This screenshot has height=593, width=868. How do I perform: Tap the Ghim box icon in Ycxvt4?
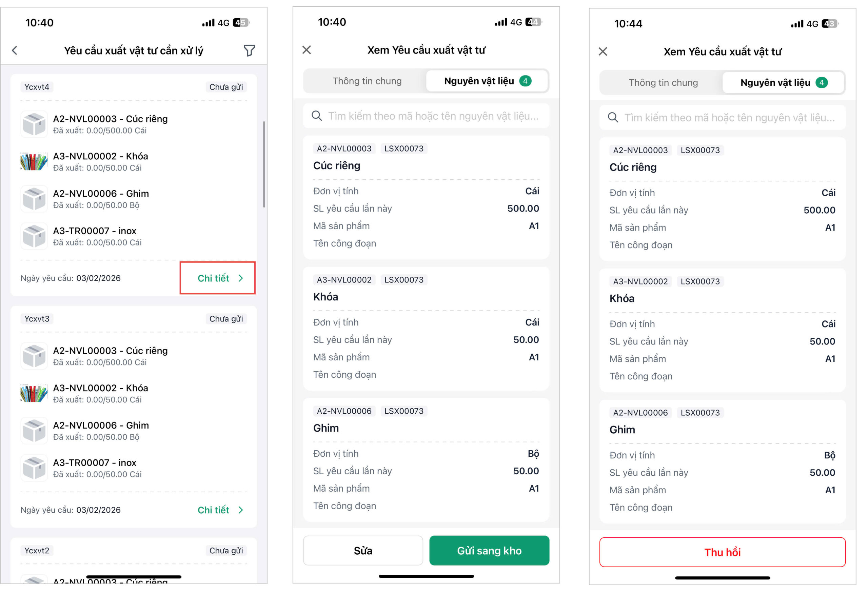pos(34,199)
